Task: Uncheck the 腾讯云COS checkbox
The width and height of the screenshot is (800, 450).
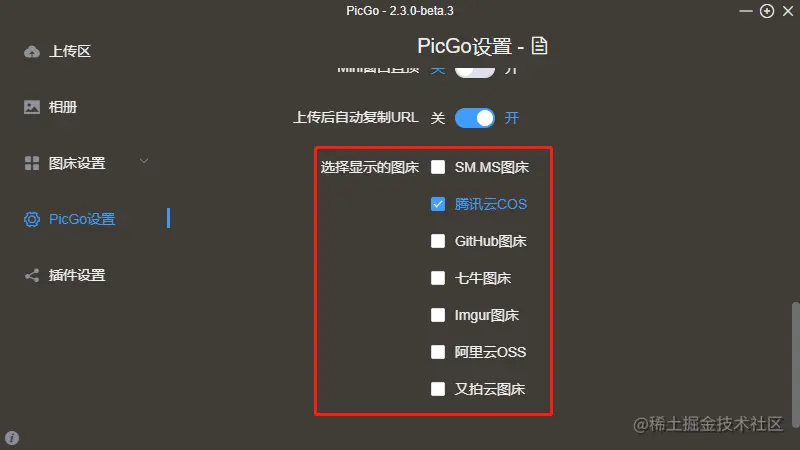Action: pos(438,204)
